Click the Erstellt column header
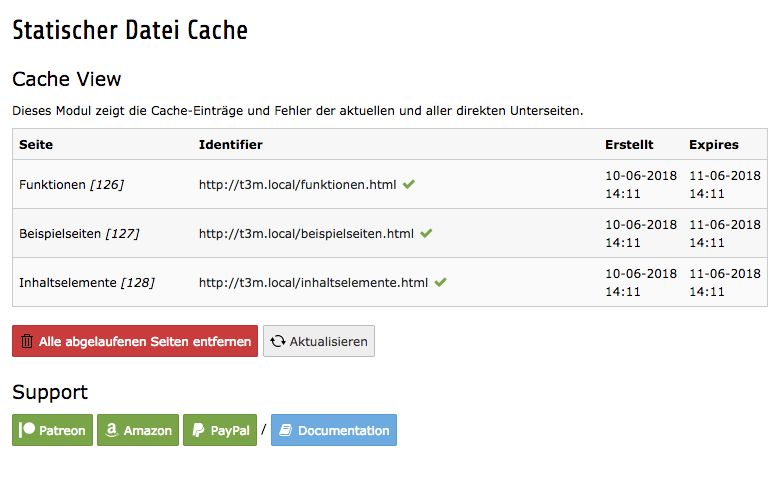 [x=629, y=145]
